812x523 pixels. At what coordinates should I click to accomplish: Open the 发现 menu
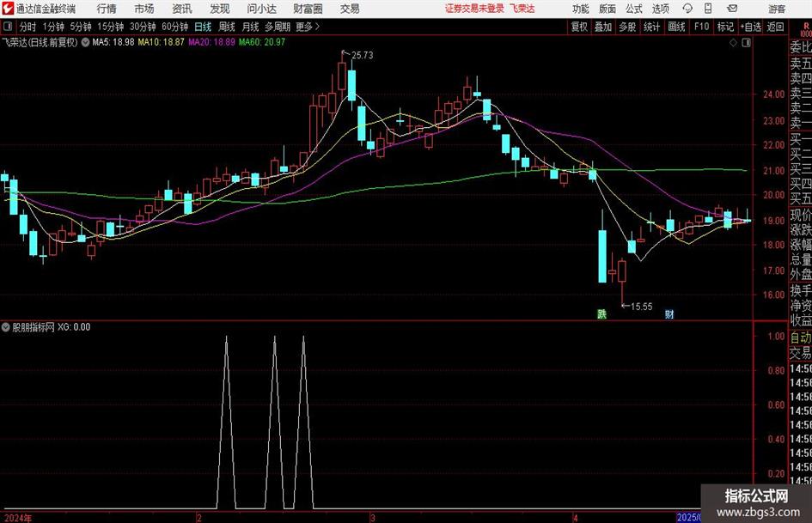[220, 9]
